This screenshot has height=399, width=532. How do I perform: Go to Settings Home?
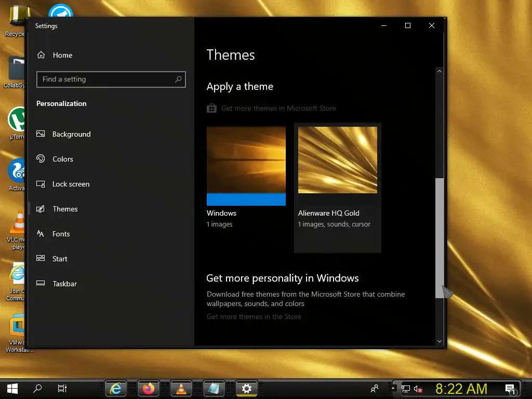(54, 55)
